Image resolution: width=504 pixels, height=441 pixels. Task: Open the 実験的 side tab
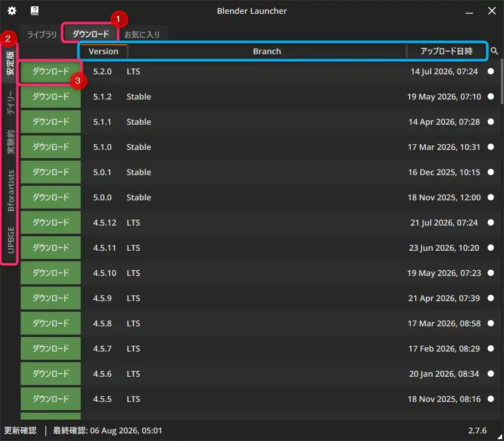pyautogui.click(x=11, y=142)
